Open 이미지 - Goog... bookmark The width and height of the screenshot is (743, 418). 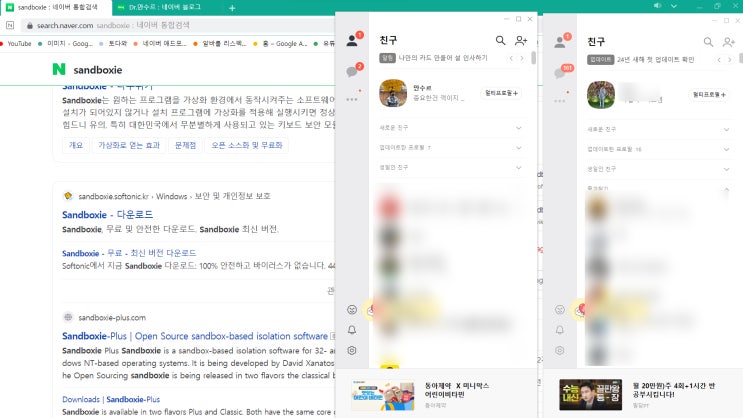click(x=66, y=44)
